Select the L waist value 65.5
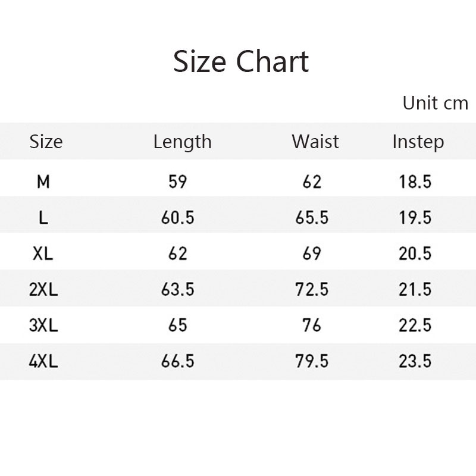Screen dimensions: 476x476 tap(312, 218)
